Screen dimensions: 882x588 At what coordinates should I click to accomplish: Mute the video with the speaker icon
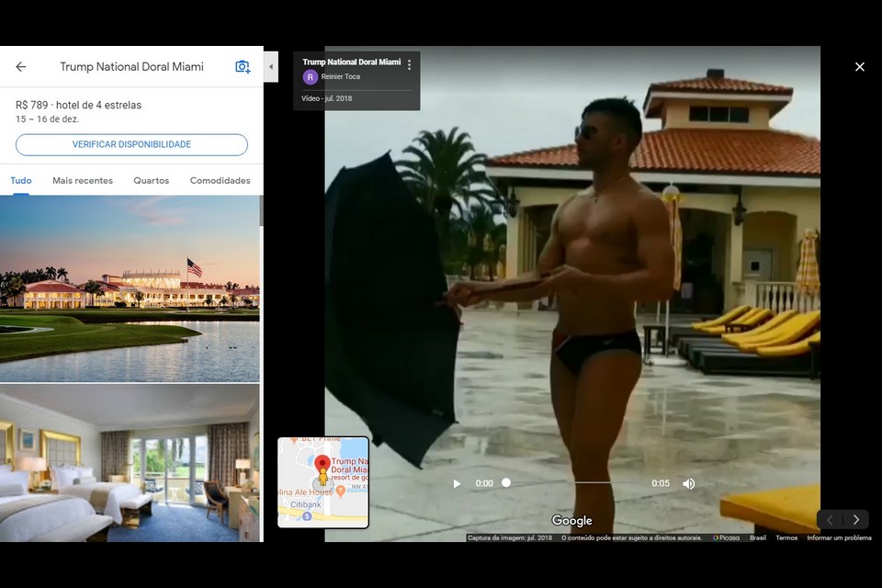pyautogui.click(x=688, y=483)
